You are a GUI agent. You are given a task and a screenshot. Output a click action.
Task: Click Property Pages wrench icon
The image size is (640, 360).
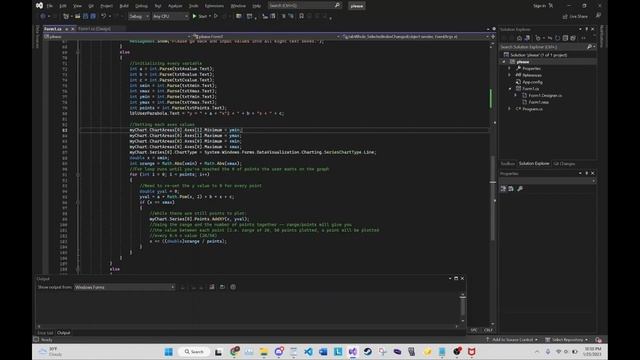pyautogui.click(x=520, y=189)
